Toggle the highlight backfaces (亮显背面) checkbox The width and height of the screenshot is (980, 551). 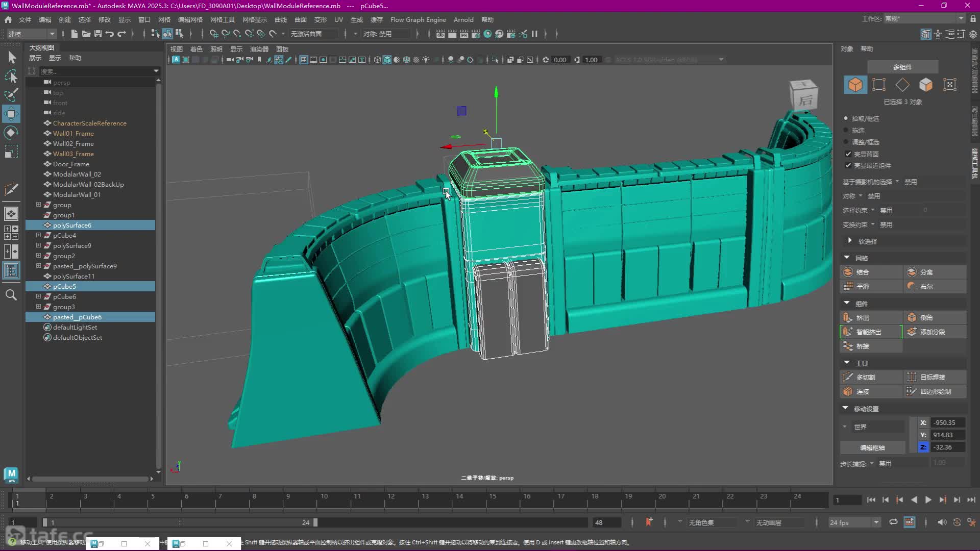848,154
